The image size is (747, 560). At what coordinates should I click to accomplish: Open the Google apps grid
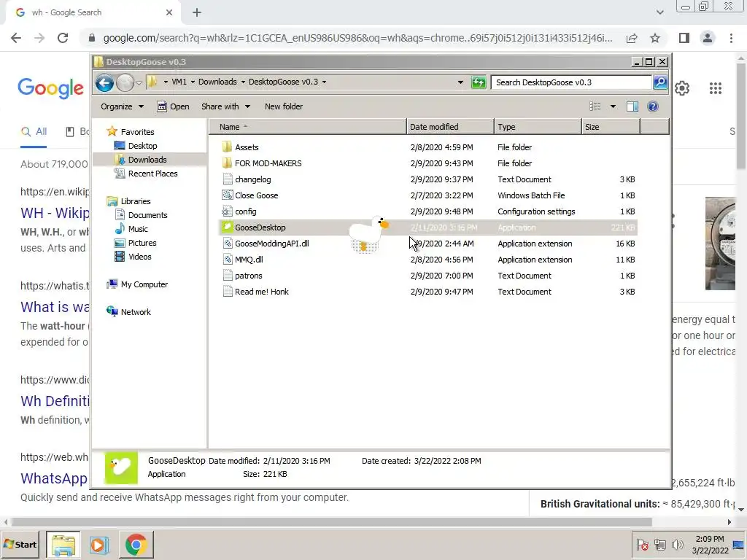(716, 88)
